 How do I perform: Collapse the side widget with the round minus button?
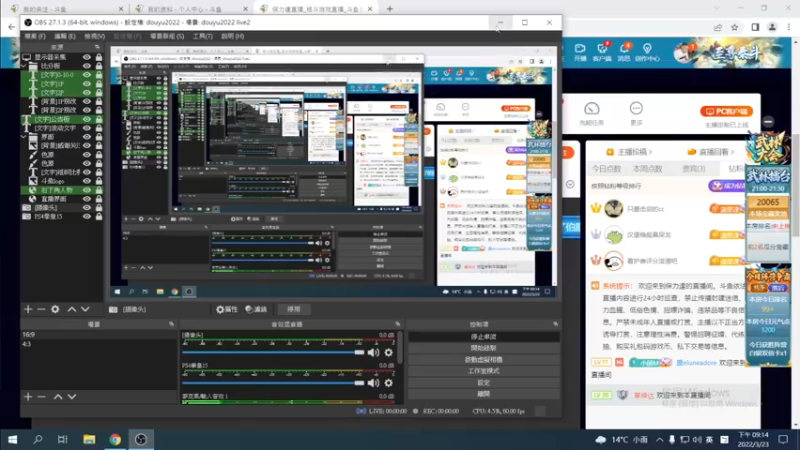tap(768, 121)
